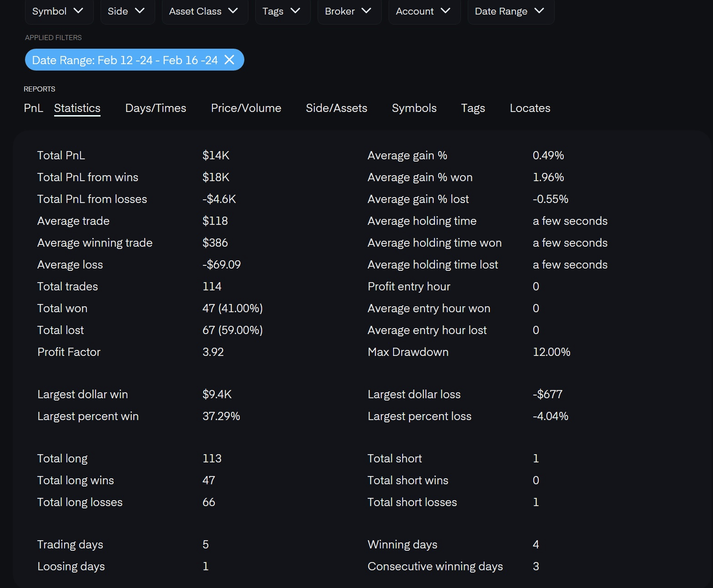Open the Asset Class dropdown
Image resolution: width=713 pixels, height=588 pixels.
pos(203,11)
